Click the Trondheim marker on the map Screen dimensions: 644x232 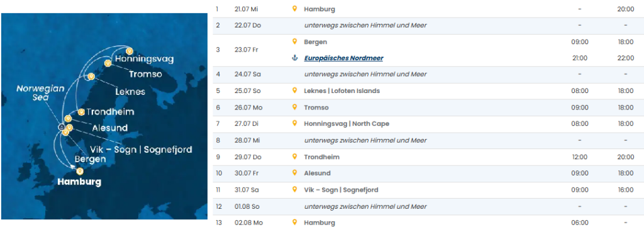81,112
